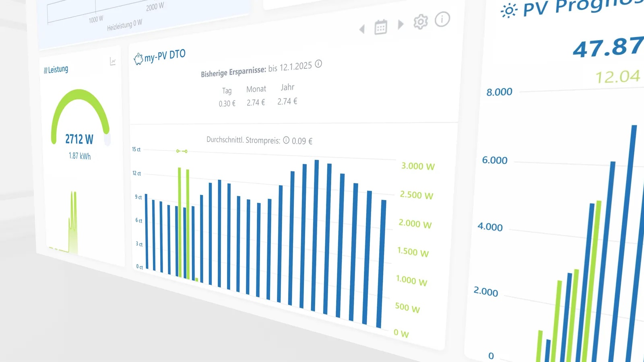The image size is (644, 362).
Task: Click the 3.000 W axis label
Action: click(x=418, y=166)
